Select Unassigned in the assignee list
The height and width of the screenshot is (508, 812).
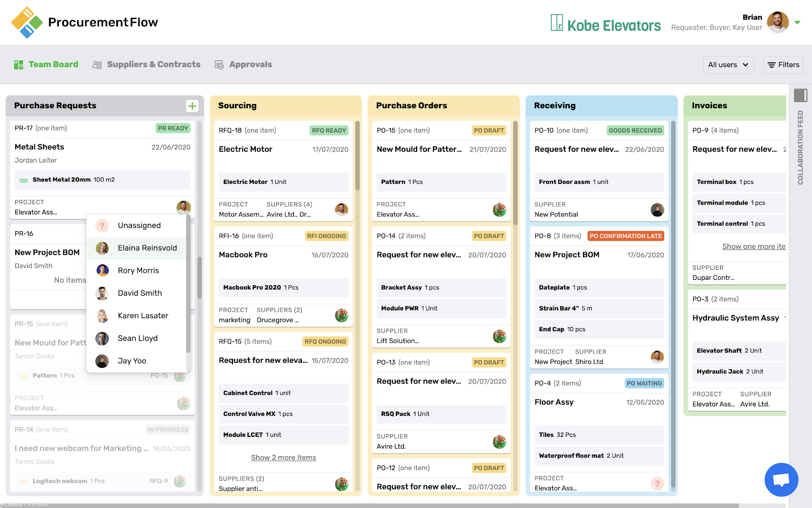137,226
